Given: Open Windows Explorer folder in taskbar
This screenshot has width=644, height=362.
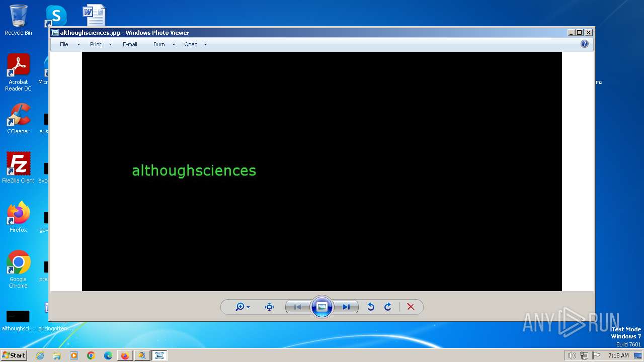Looking at the screenshot, I should pyautogui.click(x=57, y=355).
